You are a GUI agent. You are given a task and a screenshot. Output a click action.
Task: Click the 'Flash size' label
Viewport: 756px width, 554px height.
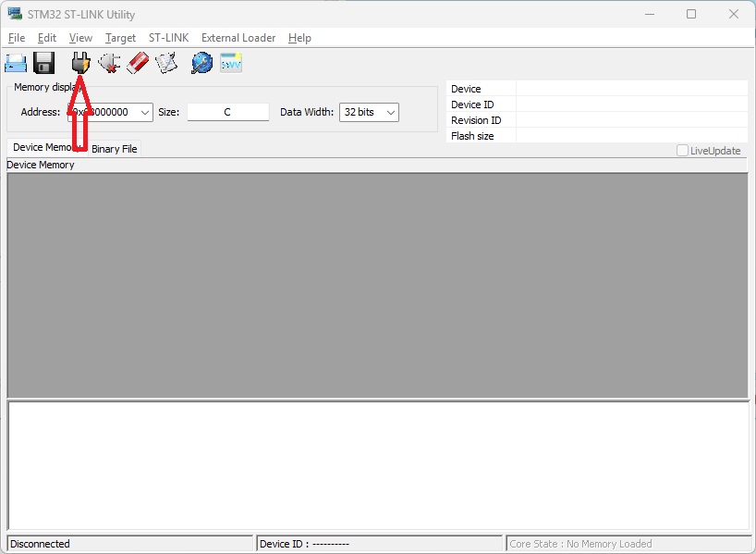pos(472,136)
